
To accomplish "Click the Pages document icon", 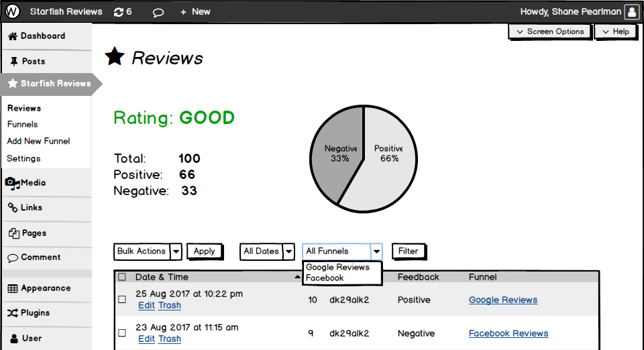I will (14, 233).
